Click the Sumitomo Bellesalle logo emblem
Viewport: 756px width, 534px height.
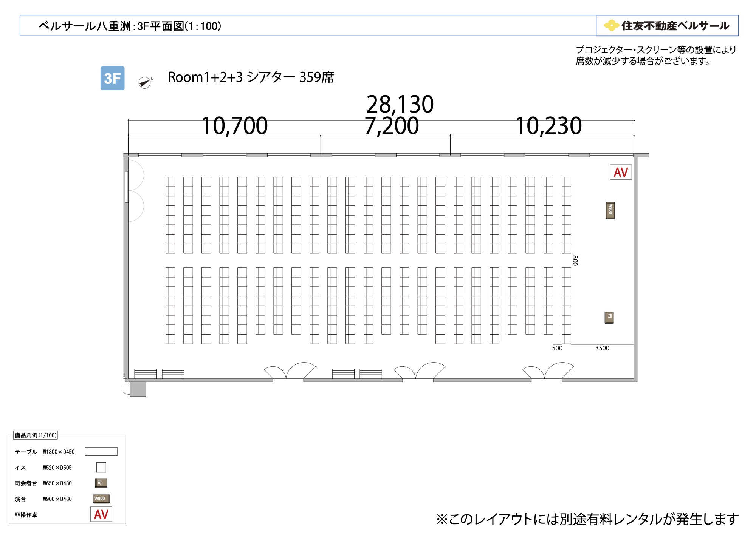click(x=611, y=26)
